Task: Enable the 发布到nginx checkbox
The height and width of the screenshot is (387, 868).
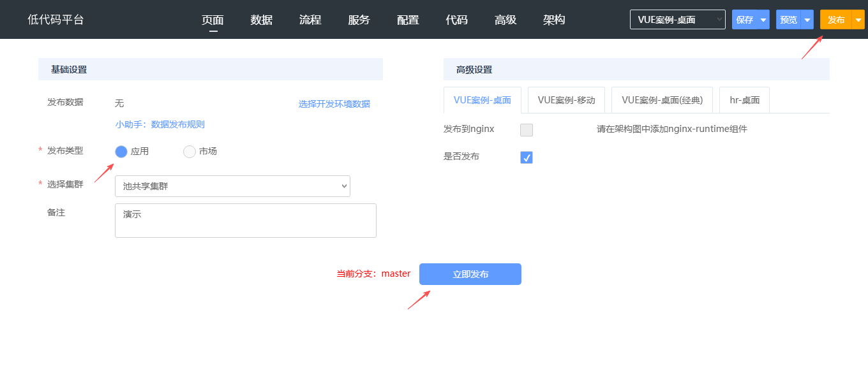Action: point(527,130)
